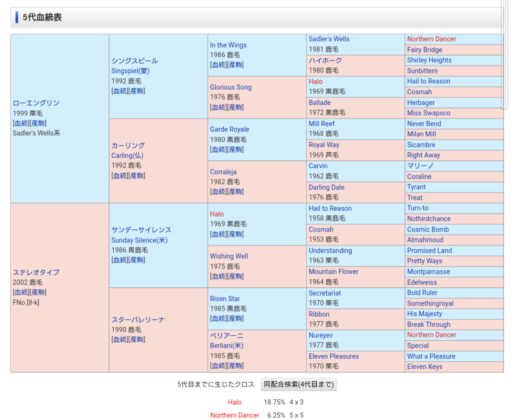Open Secretariat pedigree link
The height and width of the screenshot is (420, 513).
325,293
